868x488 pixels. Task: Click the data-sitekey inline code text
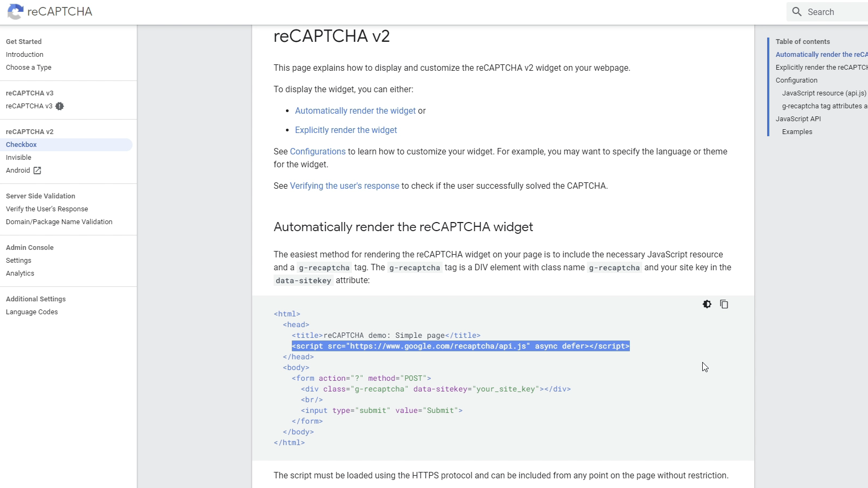click(x=303, y=280)
